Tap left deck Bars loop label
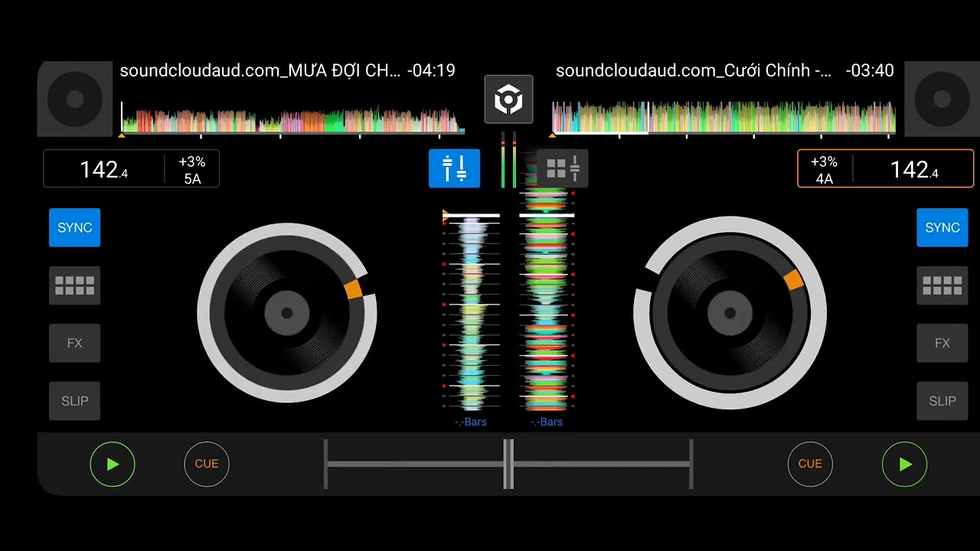 pyautogui.click(x=470, y=422)
